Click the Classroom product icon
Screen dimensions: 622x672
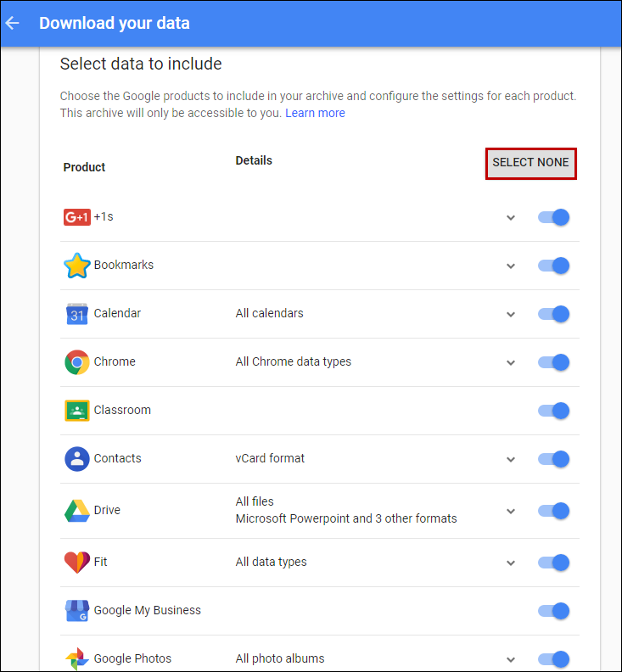point(76,411)
